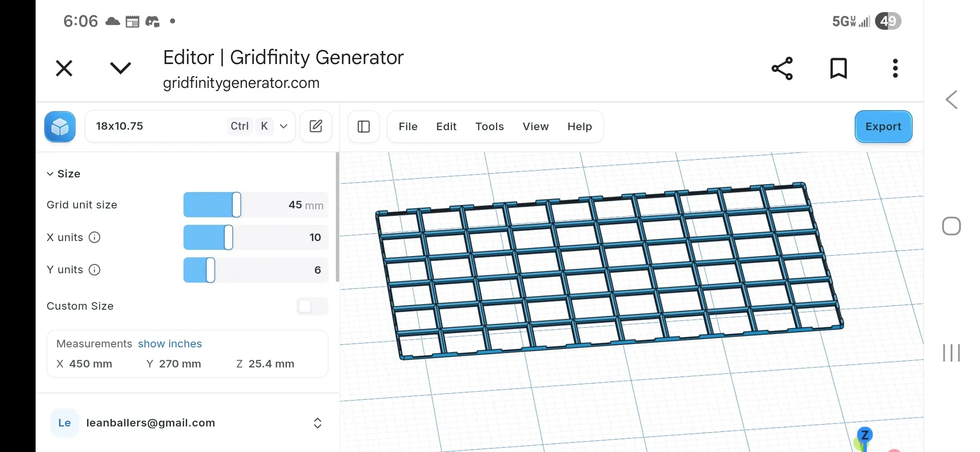Bookmark this page with the bookmark icon

(x=838, y=68)
